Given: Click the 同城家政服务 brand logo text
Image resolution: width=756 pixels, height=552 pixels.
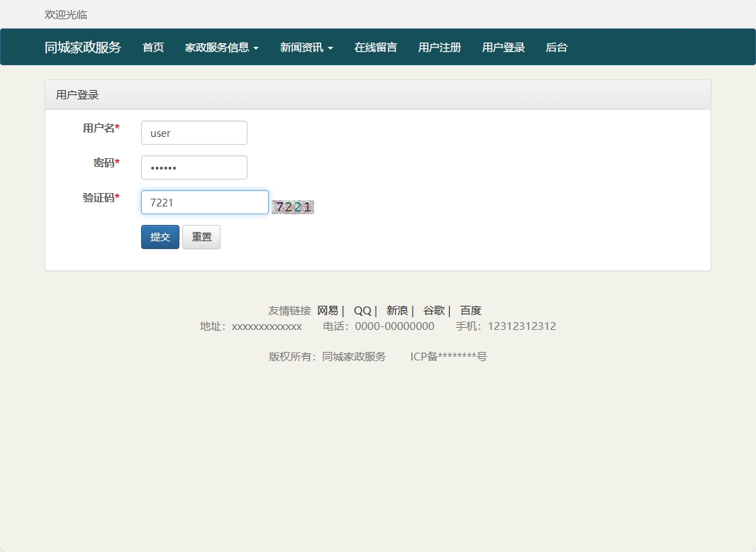Looking at the screenshot, I should pyautogui.click(x=82, y=47).
